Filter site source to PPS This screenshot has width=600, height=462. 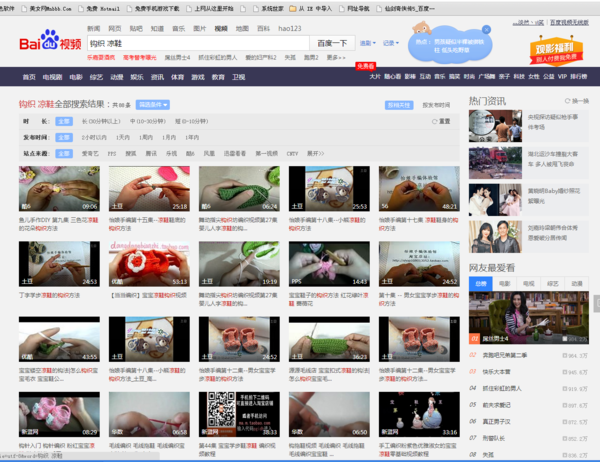coord(112,153)
